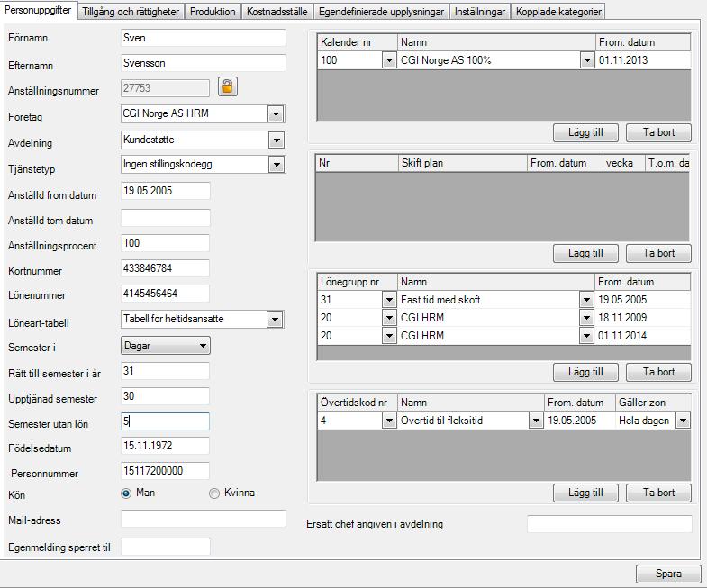Image resolution: width=707 pixels, height=588 pixels.
Task: Click the Förnamn field with Sven
Action: [203, 38]
